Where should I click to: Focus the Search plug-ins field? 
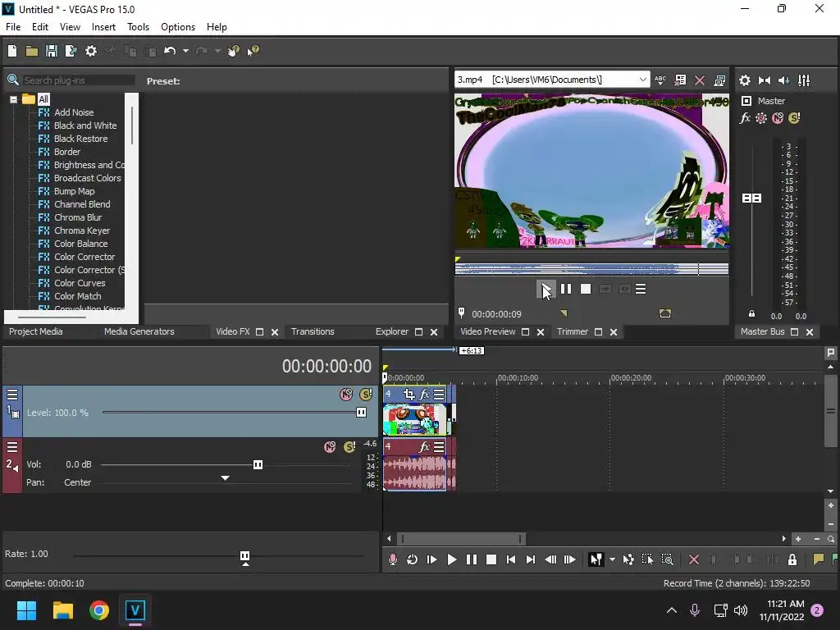(x=78, y=80)
